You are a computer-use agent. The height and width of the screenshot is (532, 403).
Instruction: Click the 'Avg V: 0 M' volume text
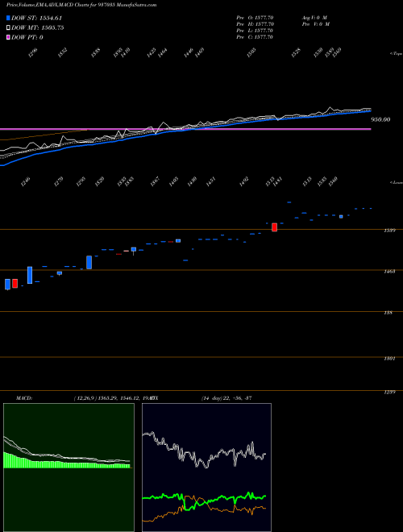pos(314,18)
